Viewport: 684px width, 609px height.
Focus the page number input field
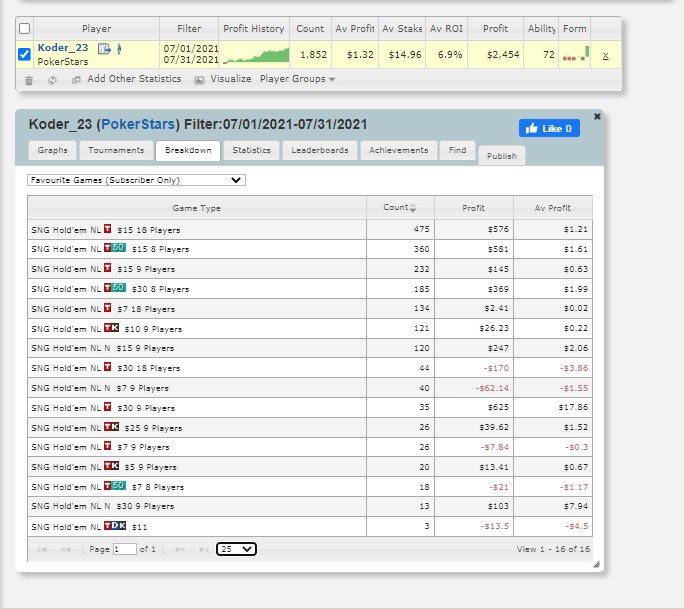[125, 549]
